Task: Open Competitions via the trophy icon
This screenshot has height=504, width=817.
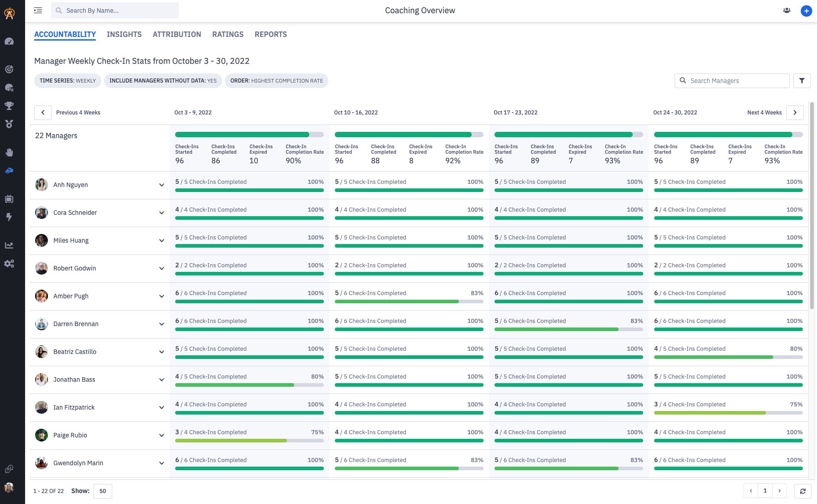Action: coord(9,105)
